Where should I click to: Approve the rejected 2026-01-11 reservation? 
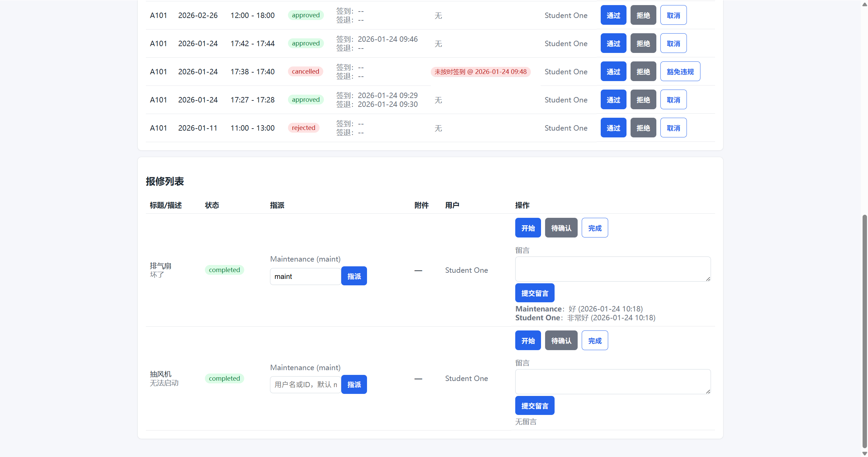click(613, 128)
